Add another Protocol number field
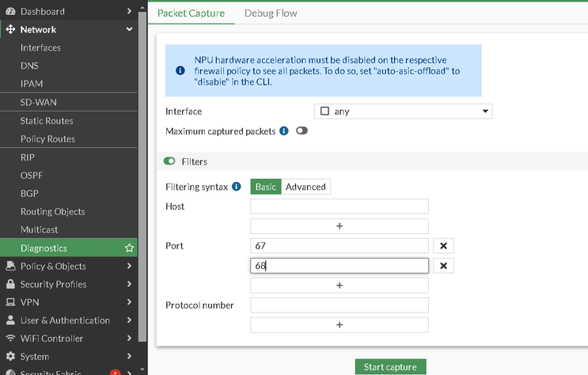The height and width of the screenshot is (375, 588). tap(340, 324)
